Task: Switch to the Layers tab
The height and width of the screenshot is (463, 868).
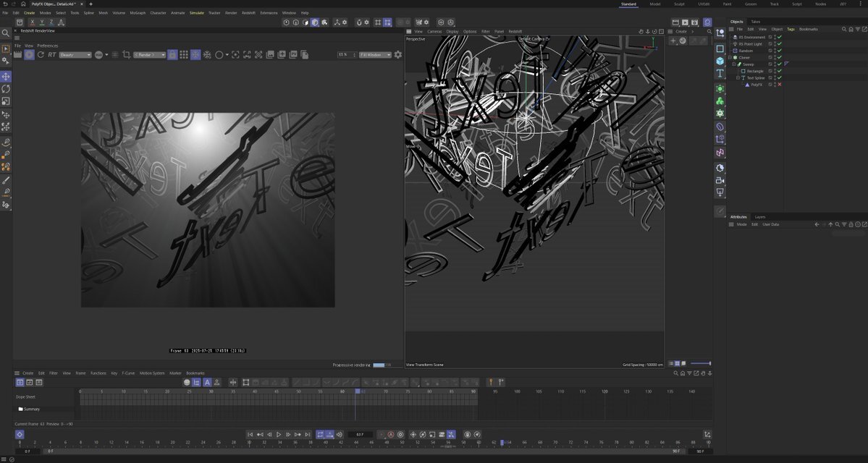Action: (x=760, y=217)
